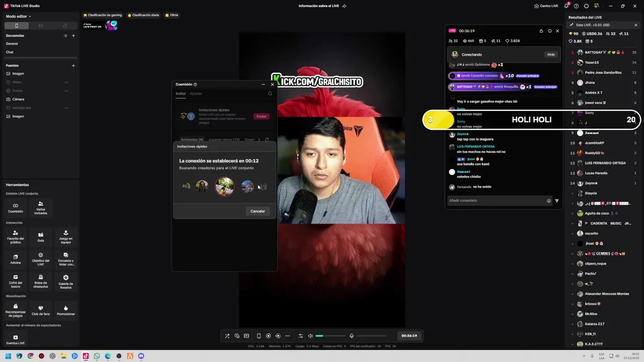
Task: Open the Otros ranking tab
Action: pyautogui.click(x=172, y=15)
